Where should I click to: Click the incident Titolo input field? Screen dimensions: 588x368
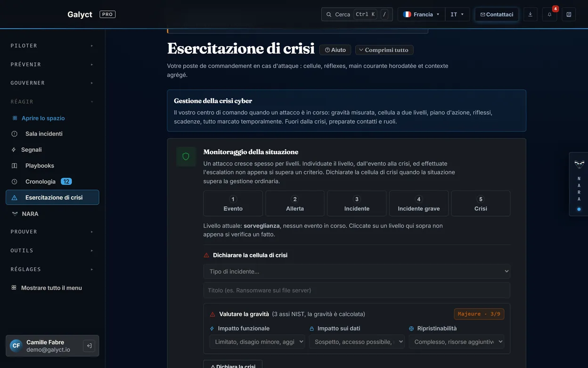click(x=357, y=290)
